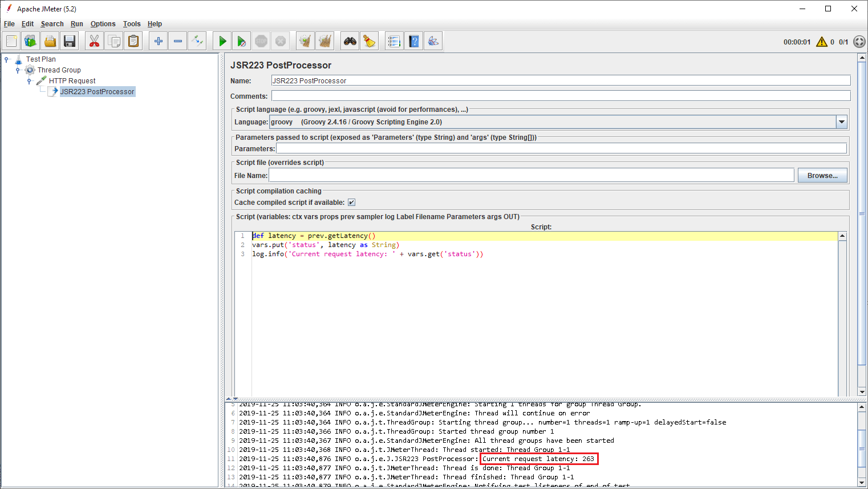Open the Search menu

point(52,24)
